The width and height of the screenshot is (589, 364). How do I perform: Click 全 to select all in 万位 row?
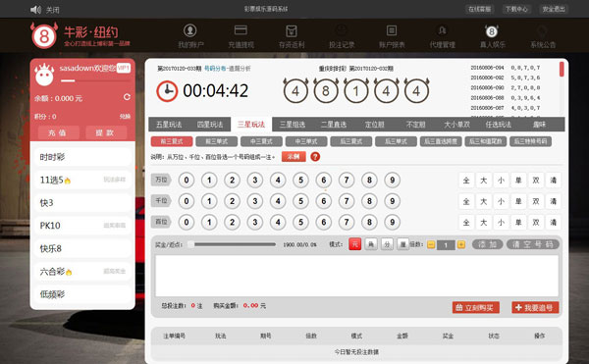point(466,181)
